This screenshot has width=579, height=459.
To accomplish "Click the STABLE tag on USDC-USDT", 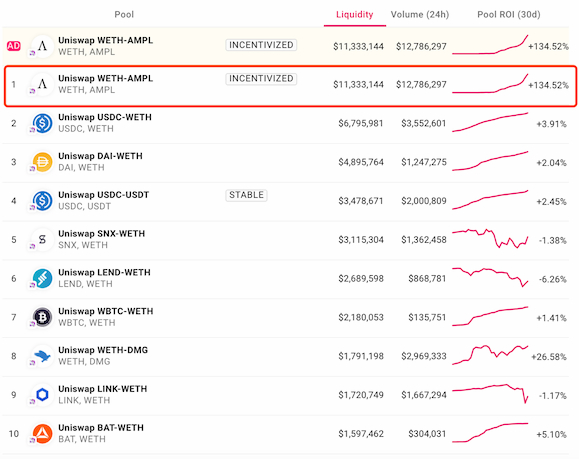I will (246, 195).
